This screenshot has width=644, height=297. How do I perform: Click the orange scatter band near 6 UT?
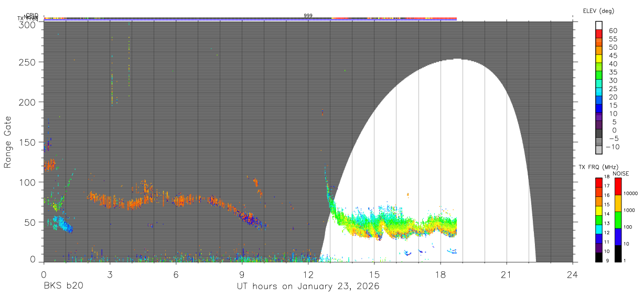pyautogui.click(x=181, y=200)
